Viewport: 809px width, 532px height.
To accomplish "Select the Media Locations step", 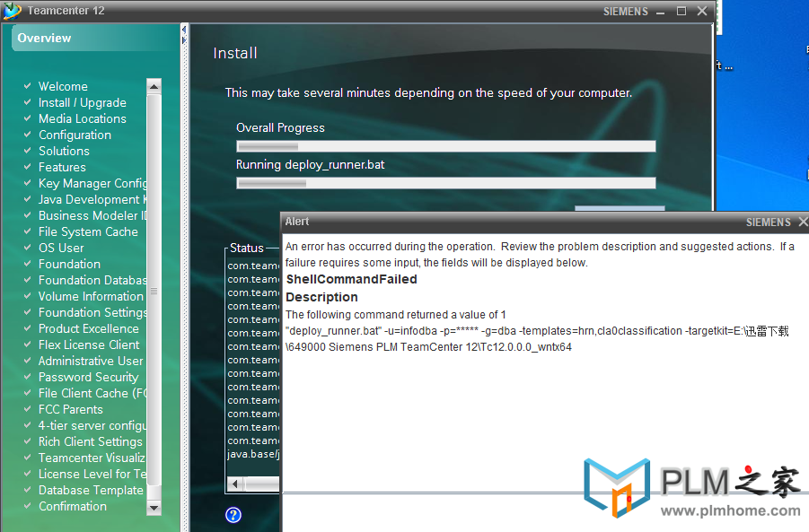I will point(82,118).
